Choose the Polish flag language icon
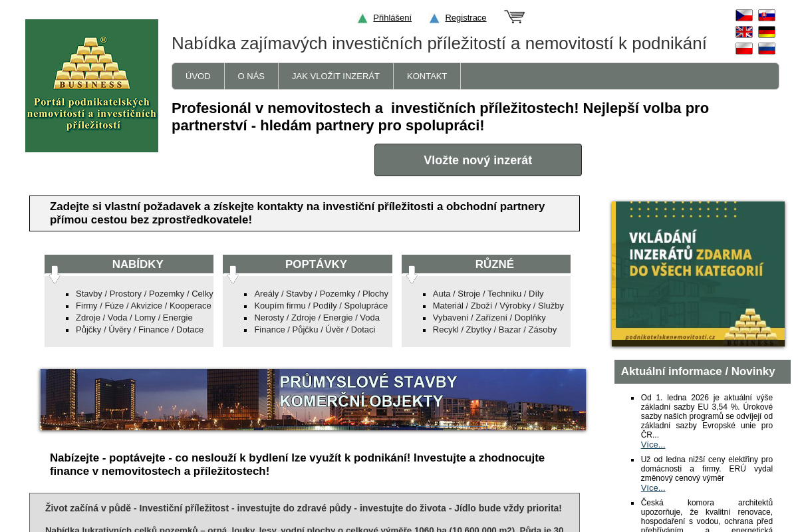Image resolution: width=798 pixels, height=532 pixels. (744, 49)
